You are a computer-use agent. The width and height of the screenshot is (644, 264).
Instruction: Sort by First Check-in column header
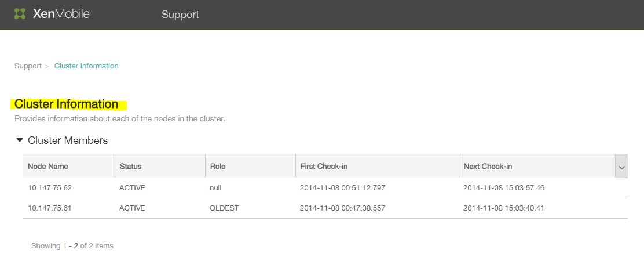324,167
